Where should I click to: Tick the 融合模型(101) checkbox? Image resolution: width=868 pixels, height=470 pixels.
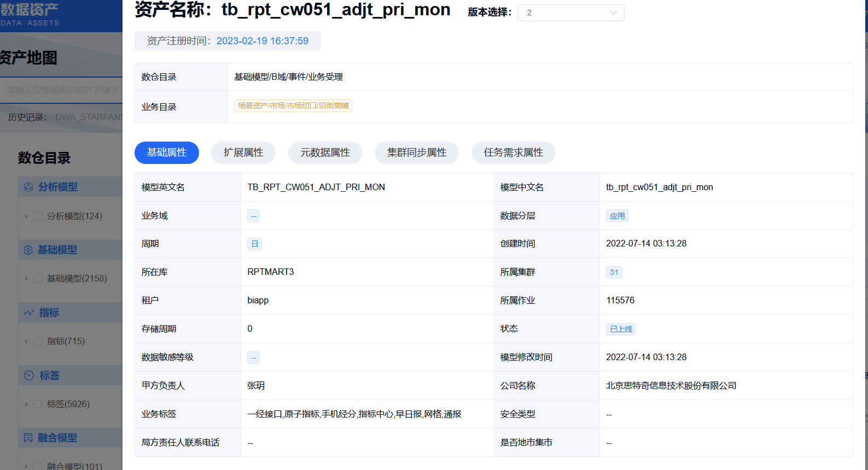point(38,466)
